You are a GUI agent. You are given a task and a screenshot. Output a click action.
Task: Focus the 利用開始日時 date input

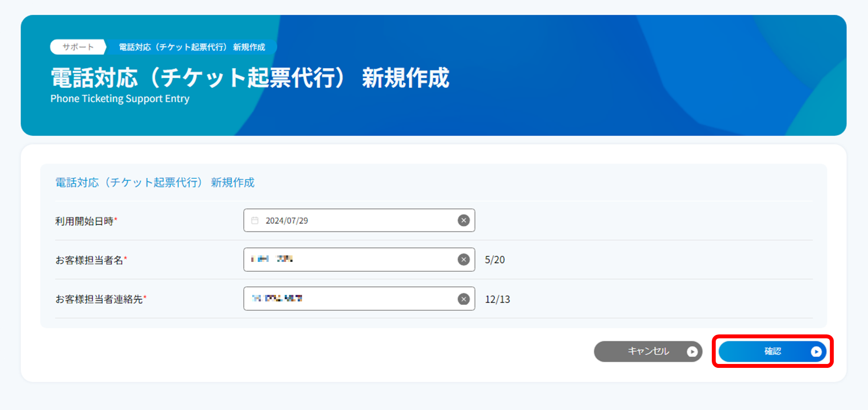coord(359,221)
